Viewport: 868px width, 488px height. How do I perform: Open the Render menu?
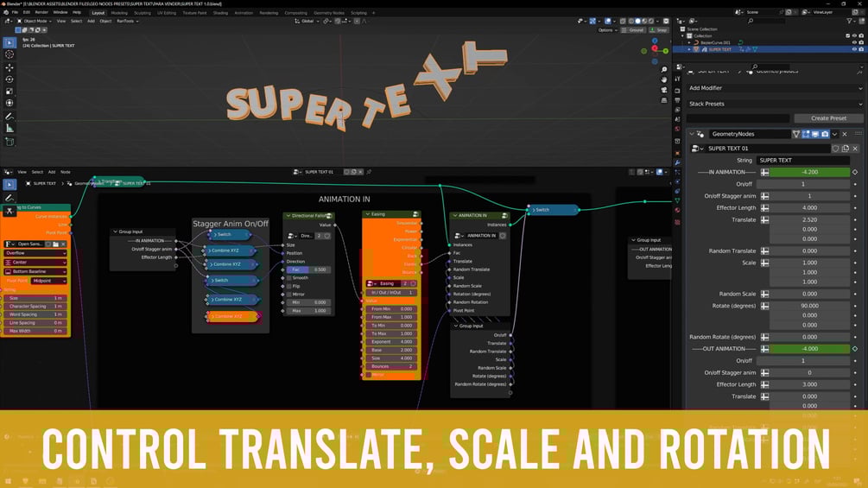(x=41, y=12)
